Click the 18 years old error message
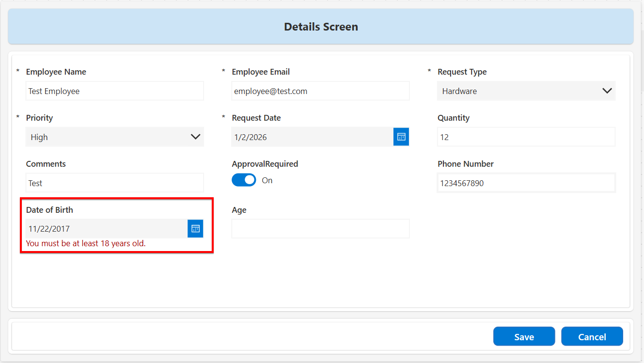This screenshot has width=644, height=363. pos(86,243)
